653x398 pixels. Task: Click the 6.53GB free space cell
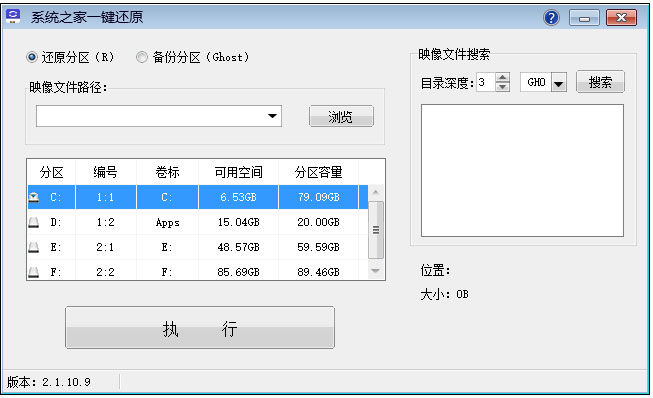click(x=238, y=197)
